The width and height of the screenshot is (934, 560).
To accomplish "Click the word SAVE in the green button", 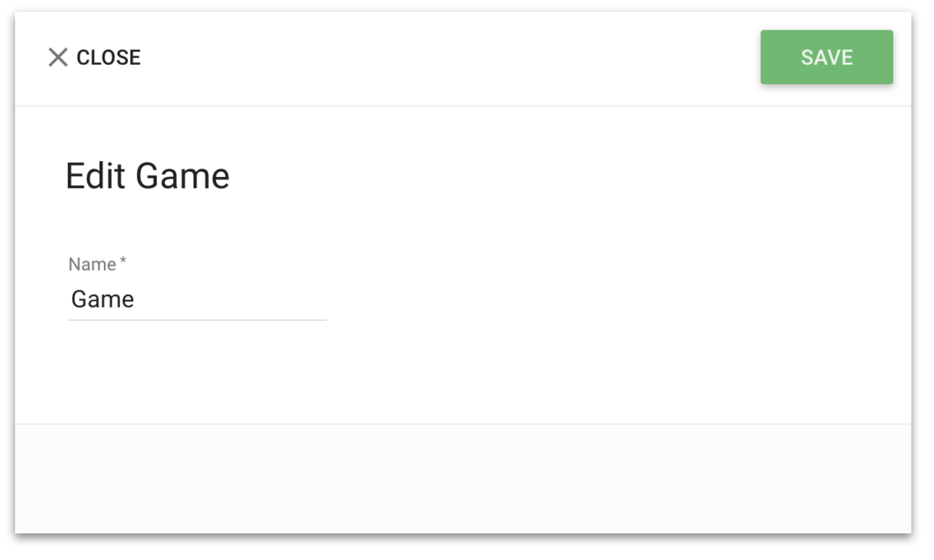I will point(827,58).
